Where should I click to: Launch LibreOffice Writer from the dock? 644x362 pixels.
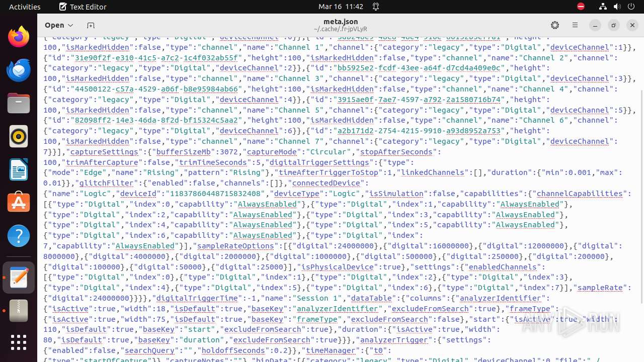19,169
